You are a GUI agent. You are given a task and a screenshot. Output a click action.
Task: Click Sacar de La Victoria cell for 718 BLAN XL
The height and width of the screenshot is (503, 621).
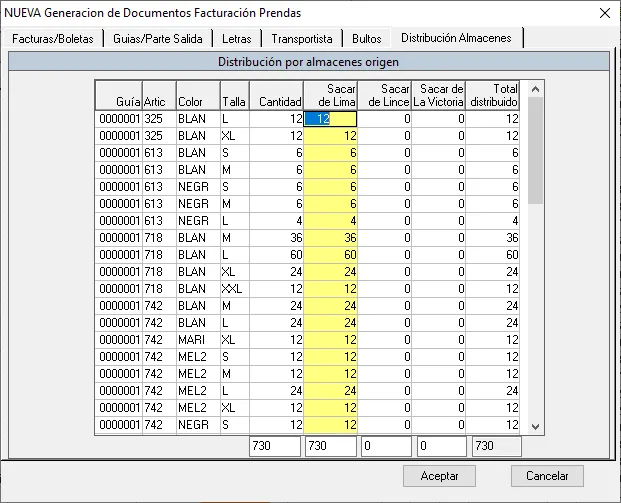tap(438, 272)
